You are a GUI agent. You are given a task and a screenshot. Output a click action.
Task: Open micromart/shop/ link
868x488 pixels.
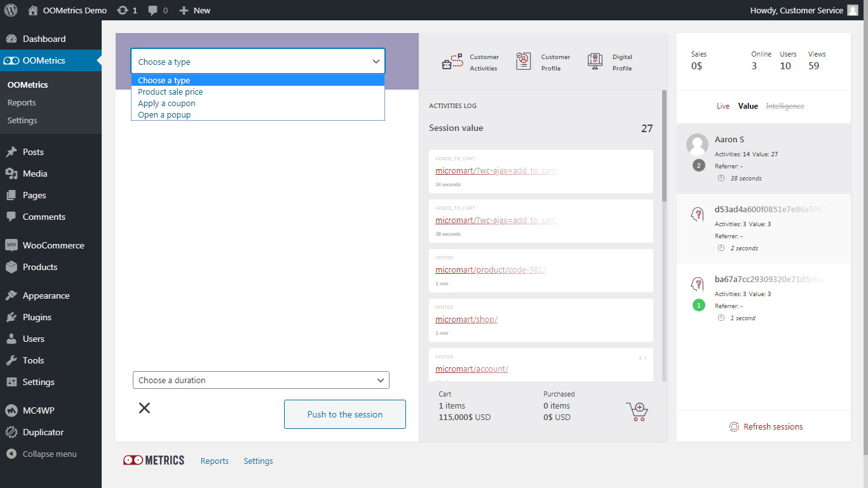[x=466, y=319]
